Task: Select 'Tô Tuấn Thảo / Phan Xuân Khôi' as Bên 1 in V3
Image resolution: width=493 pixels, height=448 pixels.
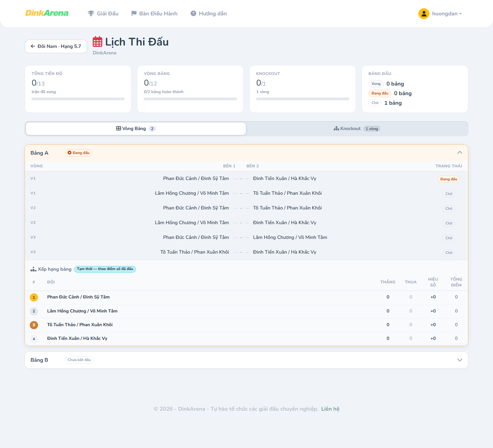Action: (x=194, y=252)
